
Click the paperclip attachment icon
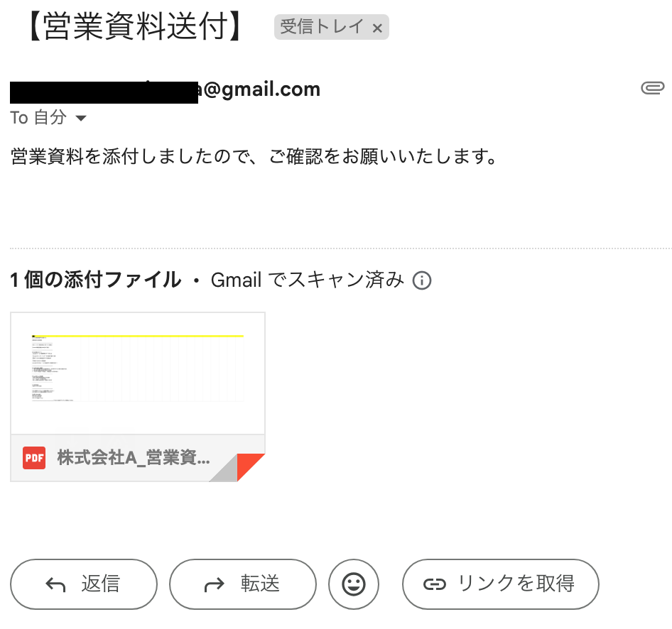coord(651,88)
